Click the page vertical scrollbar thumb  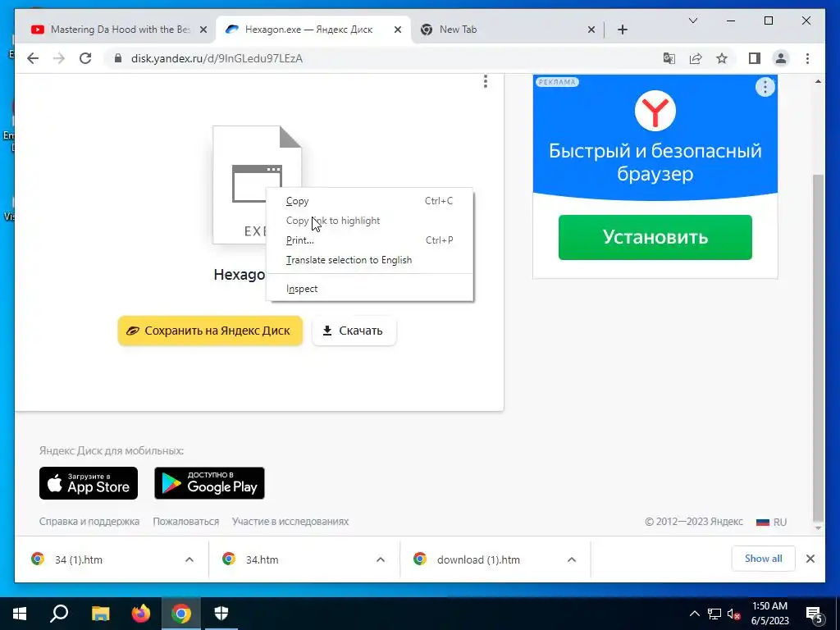tap(818, 347)
